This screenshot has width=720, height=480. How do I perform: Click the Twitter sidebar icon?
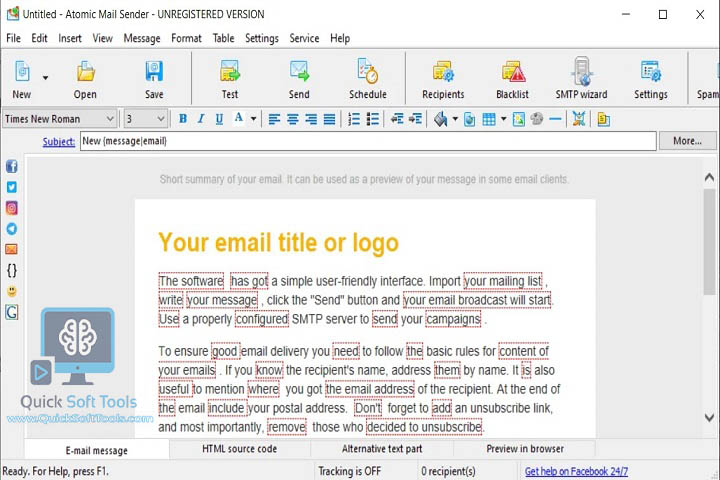12,187
